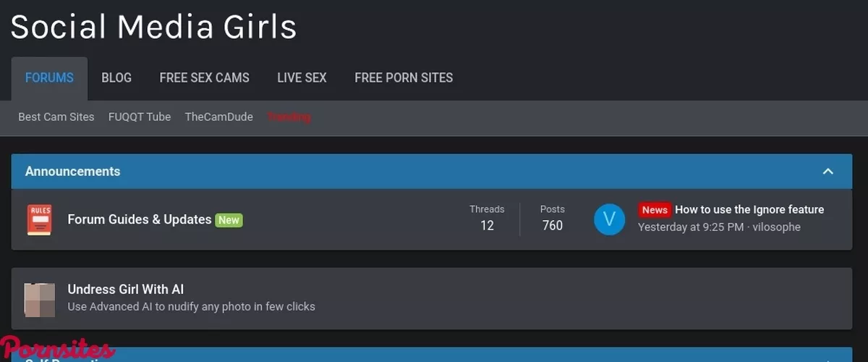The height and width of the screenshot is (362, 868).
Task: Click the red News label badge
Action: pyautogui.click(x=654, y=210)
